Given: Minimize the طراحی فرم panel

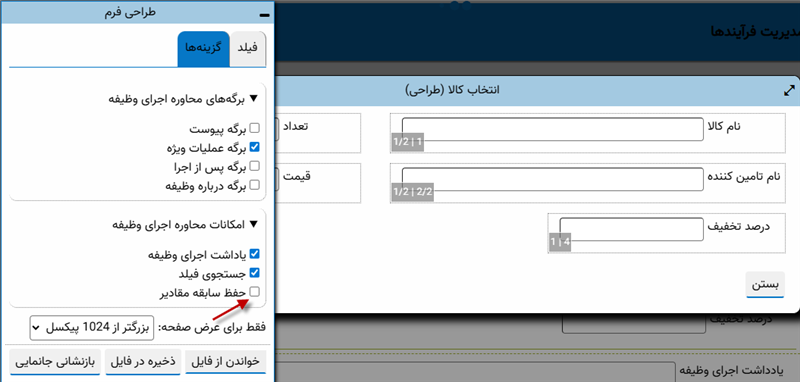Looking at the screenshot, I should coord(264,16).
